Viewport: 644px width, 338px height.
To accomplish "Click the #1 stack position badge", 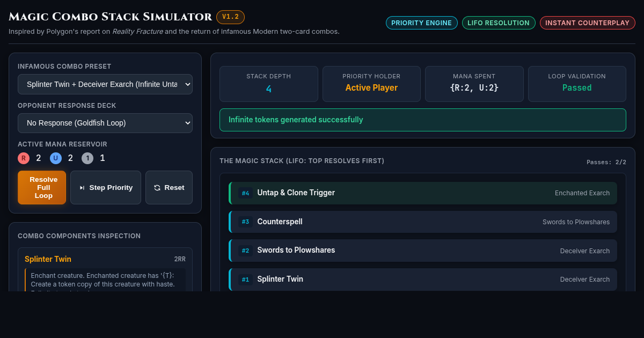I will coord(245,280).
